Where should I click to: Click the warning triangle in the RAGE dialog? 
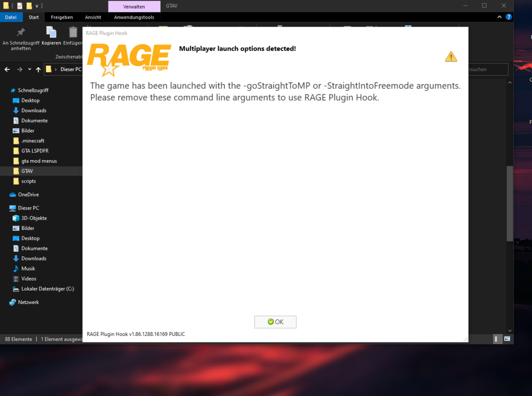pos(451,56)
